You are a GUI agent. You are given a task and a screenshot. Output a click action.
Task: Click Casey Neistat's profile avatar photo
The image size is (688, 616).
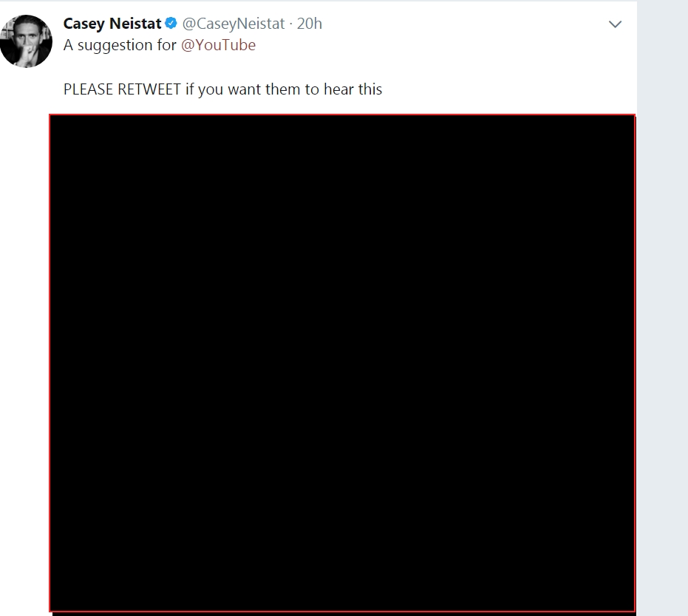tap(26, 41)
